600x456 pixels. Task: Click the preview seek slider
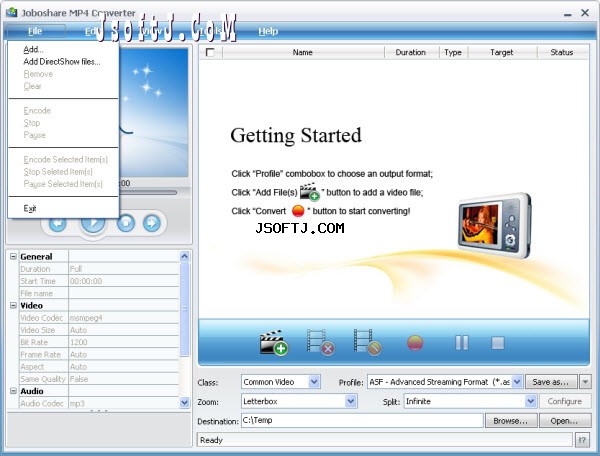[148, 192]
